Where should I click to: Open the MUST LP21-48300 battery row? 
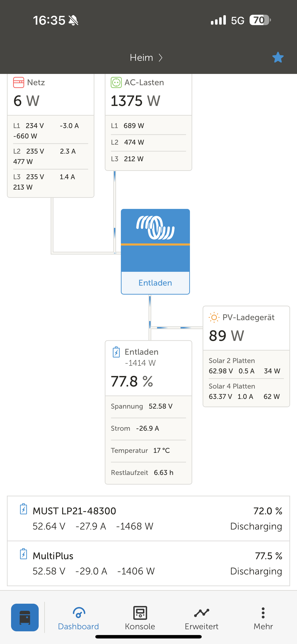(148, 518)
